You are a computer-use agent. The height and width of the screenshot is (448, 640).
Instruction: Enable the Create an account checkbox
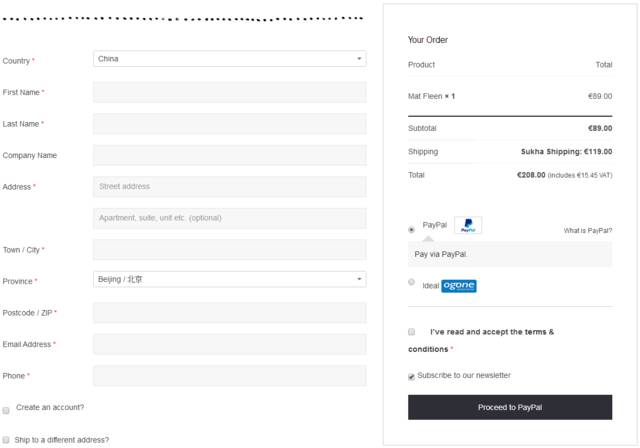[x=7, y=410]
